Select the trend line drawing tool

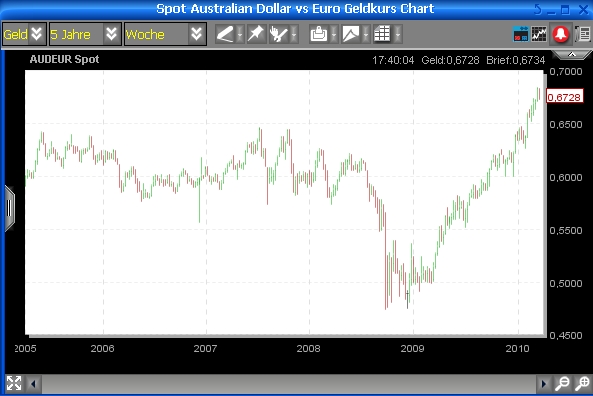225,34
